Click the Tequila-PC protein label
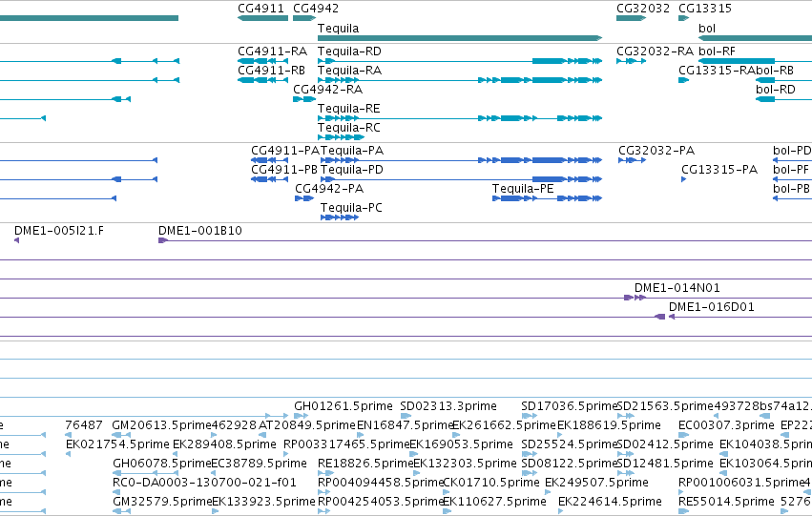Image resolution: width=812 pixels, height=516 pixels. pyautogui.click(x=351, y=208)
